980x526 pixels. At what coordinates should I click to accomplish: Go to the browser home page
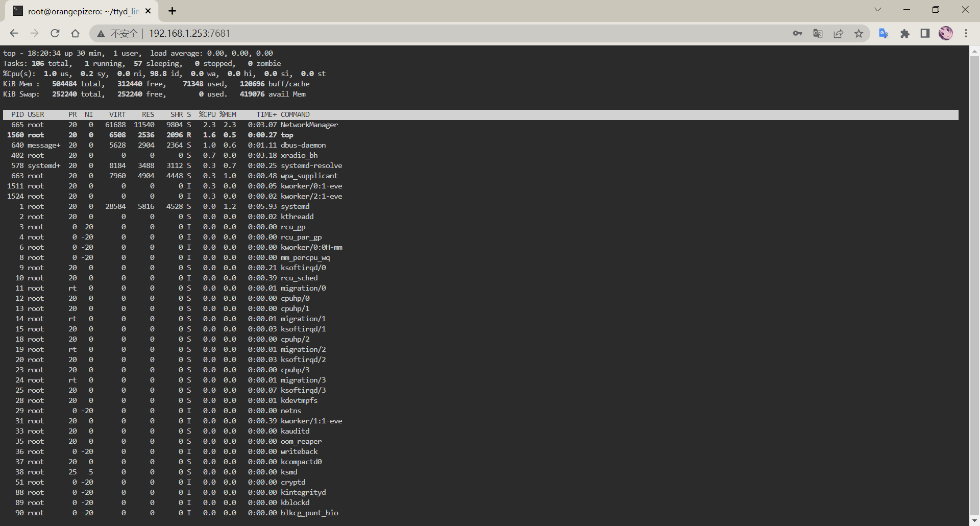(76, 33)
